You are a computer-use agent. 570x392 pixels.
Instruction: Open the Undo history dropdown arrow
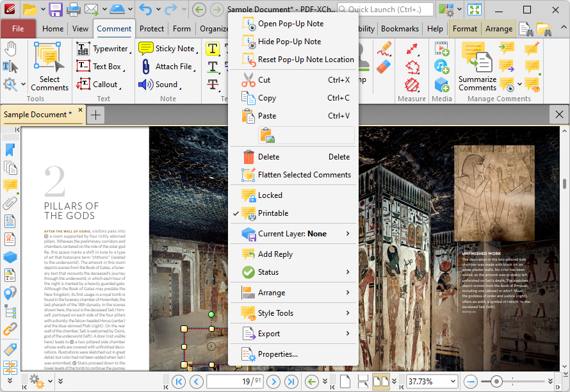tap(158, 10)
